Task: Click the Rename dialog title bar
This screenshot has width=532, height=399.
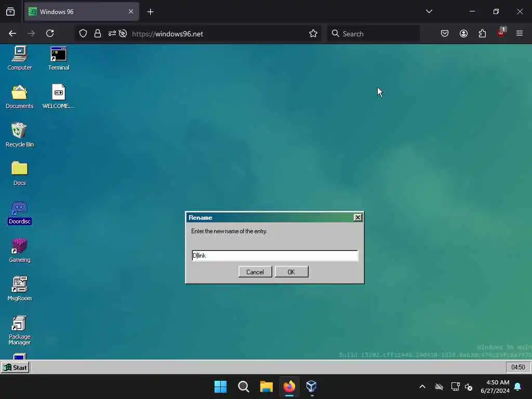Action: (270, 218)
